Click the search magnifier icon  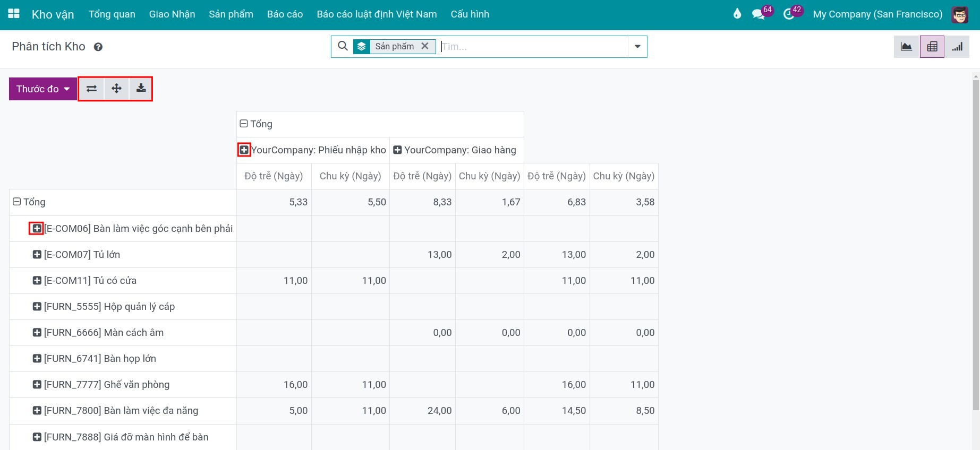(343, 46)
